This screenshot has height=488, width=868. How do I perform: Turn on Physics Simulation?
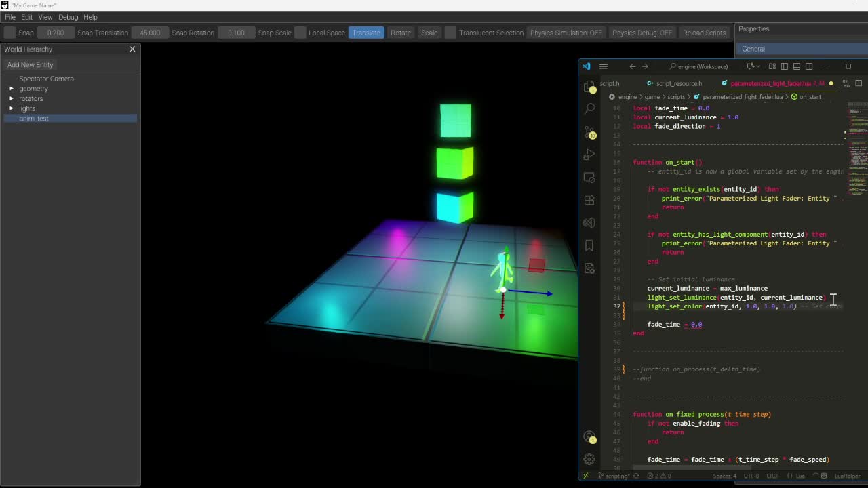click(x=566, y=32)
